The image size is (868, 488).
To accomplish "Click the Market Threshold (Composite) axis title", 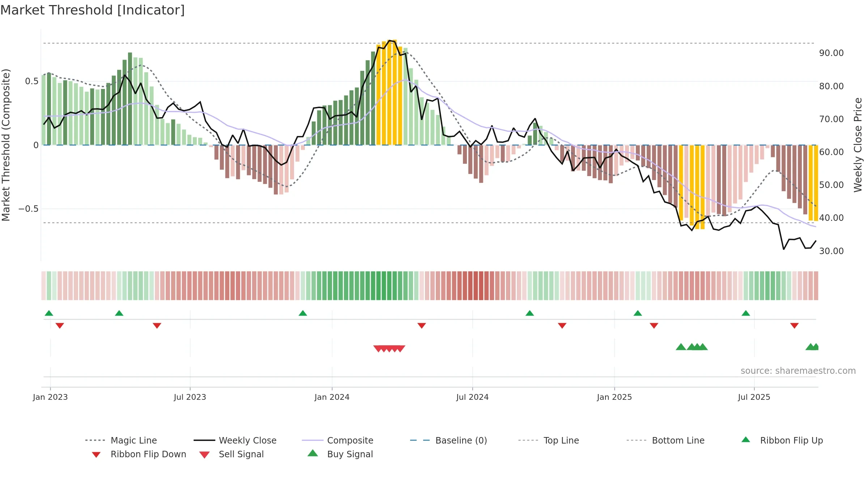I will (x=6, y=145).
